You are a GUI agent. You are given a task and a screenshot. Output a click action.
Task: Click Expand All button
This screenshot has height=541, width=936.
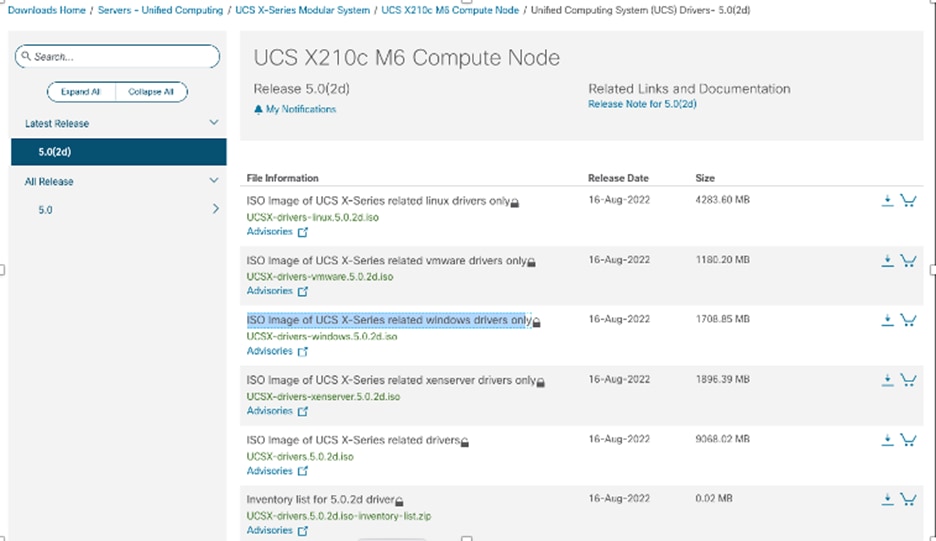81,91
